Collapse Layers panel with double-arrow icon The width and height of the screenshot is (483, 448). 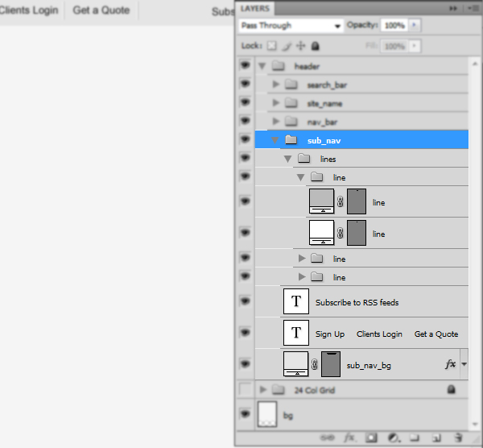[452, 9]
